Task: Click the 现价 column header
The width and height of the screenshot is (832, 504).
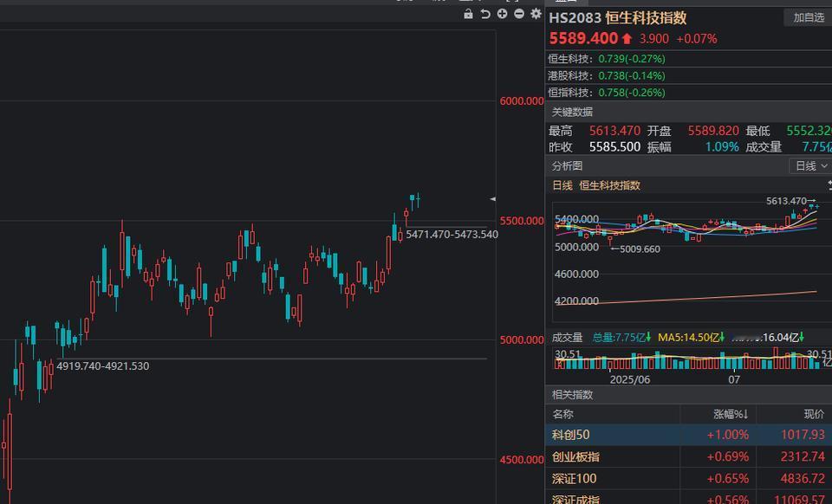Action: (x=814, y=414)
